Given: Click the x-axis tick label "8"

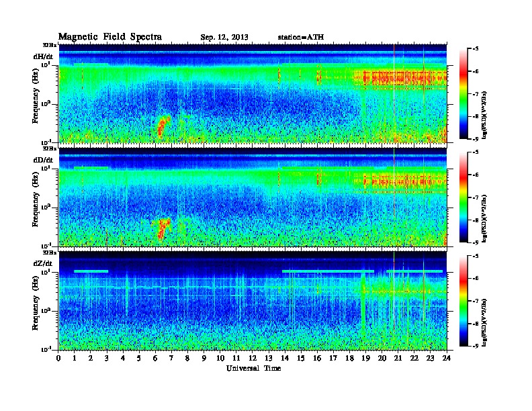Looking at the screenshot, I should (187, 359).
